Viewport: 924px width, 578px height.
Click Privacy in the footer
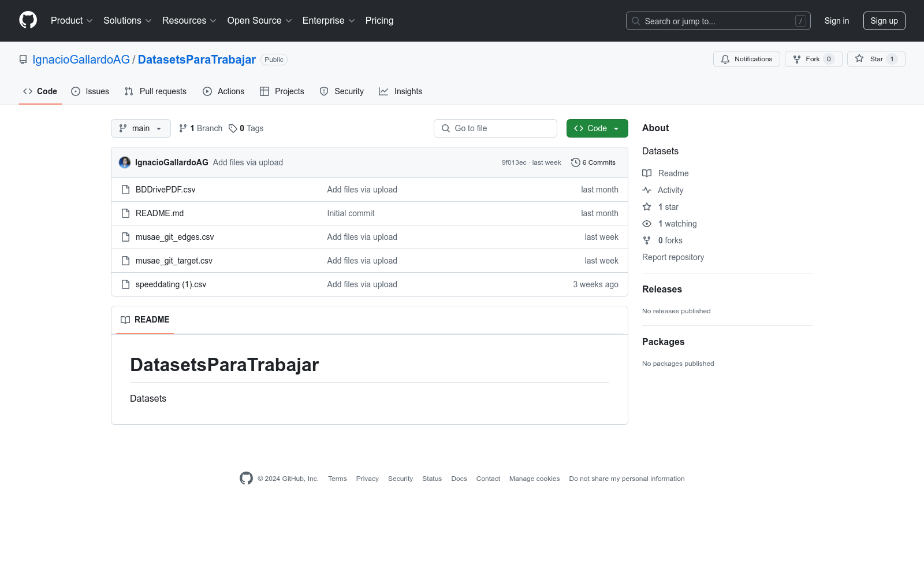tap(367, 479)
